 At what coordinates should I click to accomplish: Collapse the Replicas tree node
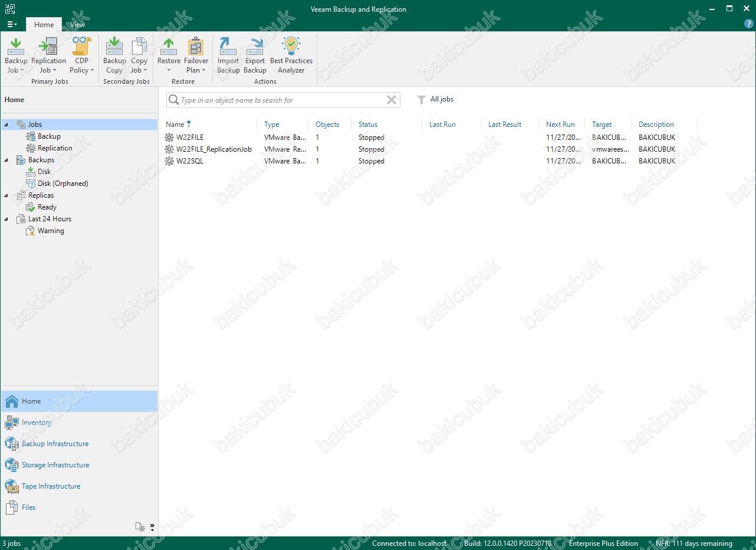pyautogui.click(x=6, y=195)
